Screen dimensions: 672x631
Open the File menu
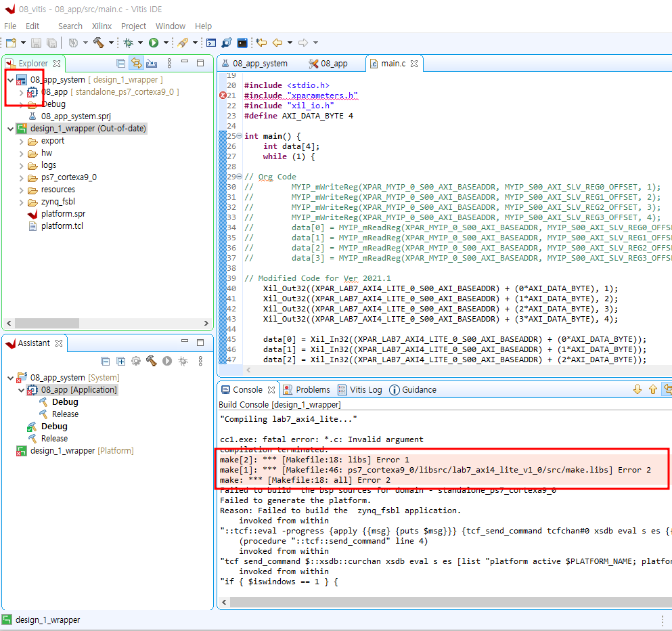pyautogui.click(x=10, y=26)
